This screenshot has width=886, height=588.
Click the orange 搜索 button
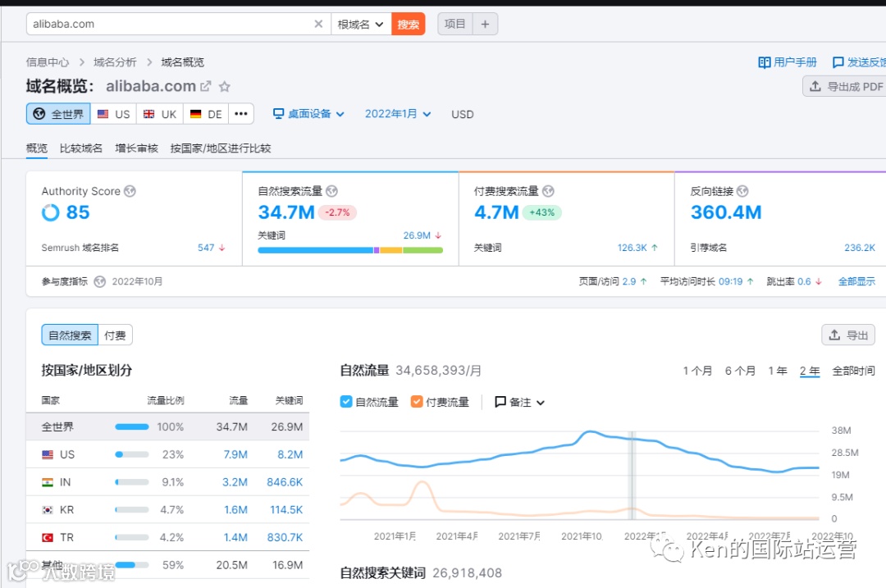(x=408, y=25)
